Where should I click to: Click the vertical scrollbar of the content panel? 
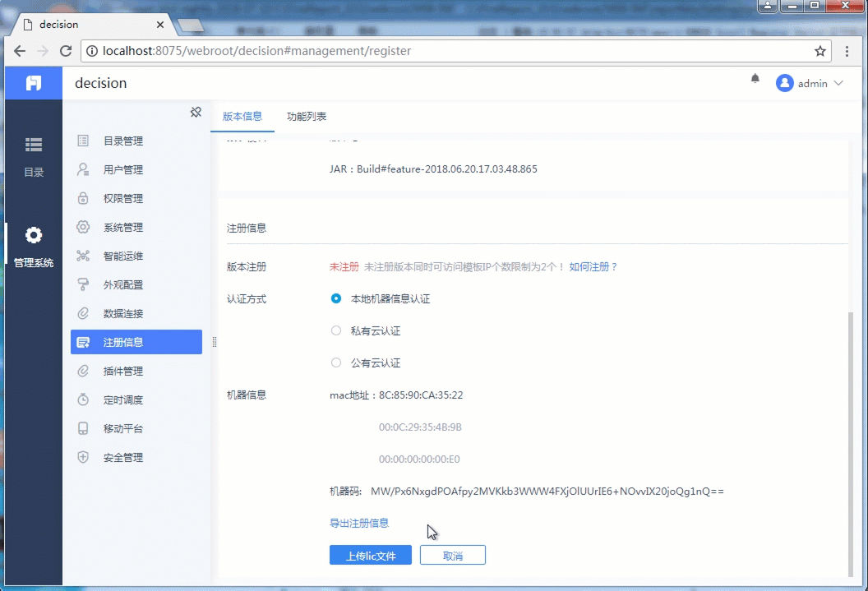pos(850,444)
